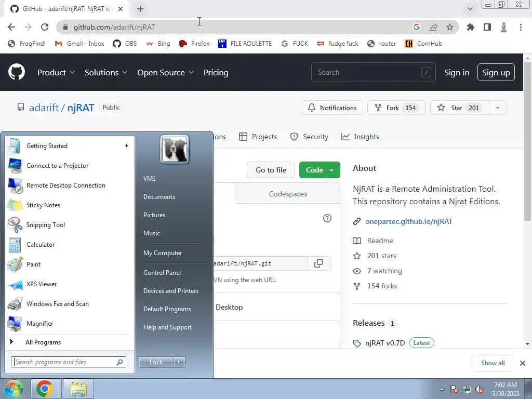Image resolution: width=532 pixels, height=399 pixels.
Task: Open the Gmail - Inbox bookmark
Action: [x=79, y=44]
